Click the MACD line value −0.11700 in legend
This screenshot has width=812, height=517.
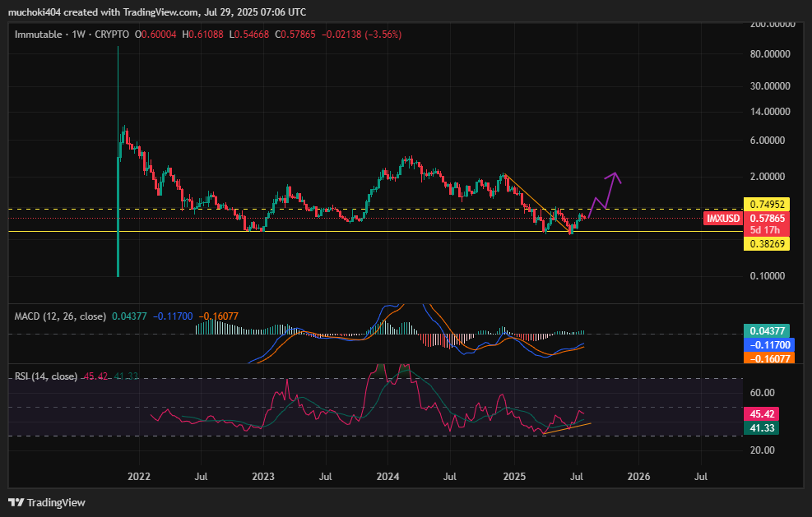[x=173, y=316]
